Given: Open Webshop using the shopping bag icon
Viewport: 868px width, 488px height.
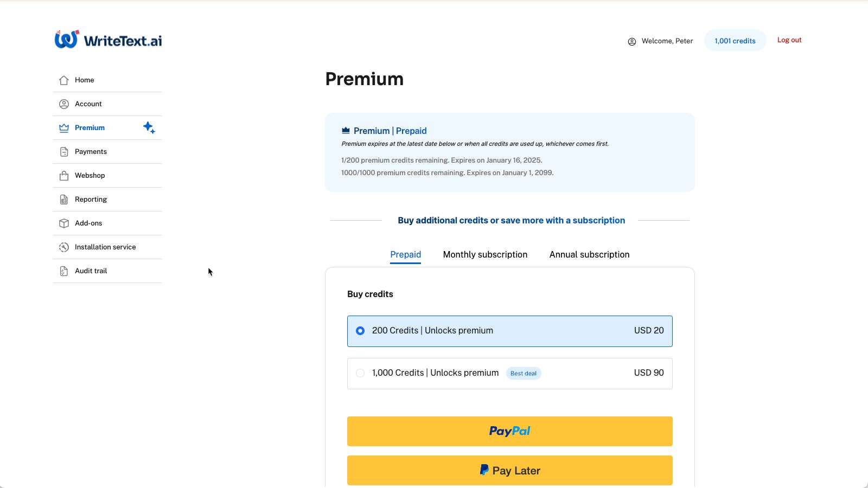Looking at the screenshot, I should pos(64,176).
